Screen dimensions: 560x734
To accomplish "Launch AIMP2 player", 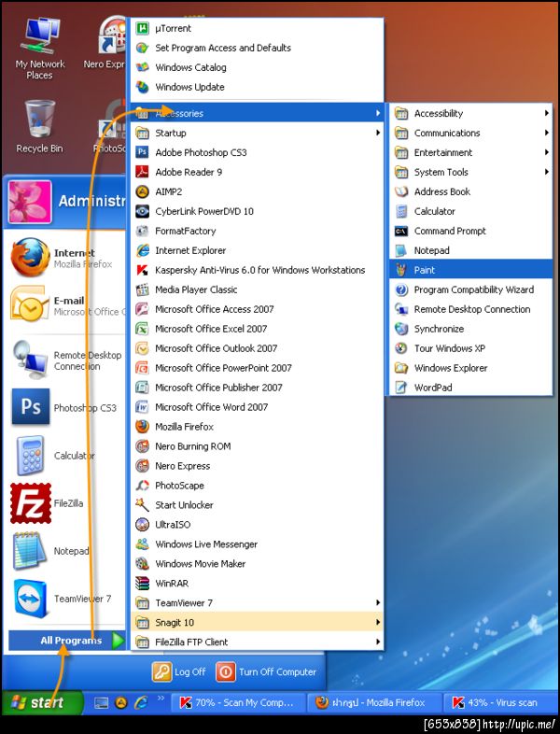I will (x=257, y=192).
